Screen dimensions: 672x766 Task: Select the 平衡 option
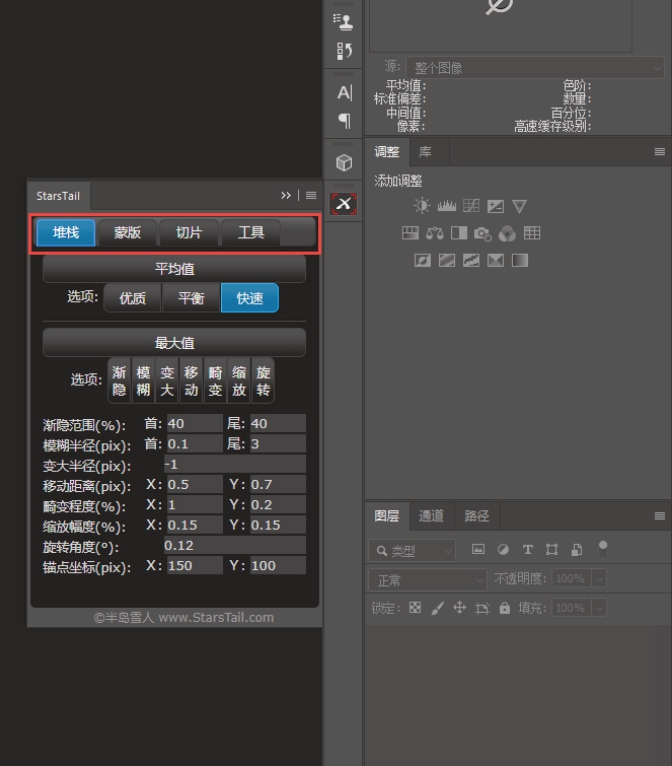pyautogui.click(x=191, y=298)
